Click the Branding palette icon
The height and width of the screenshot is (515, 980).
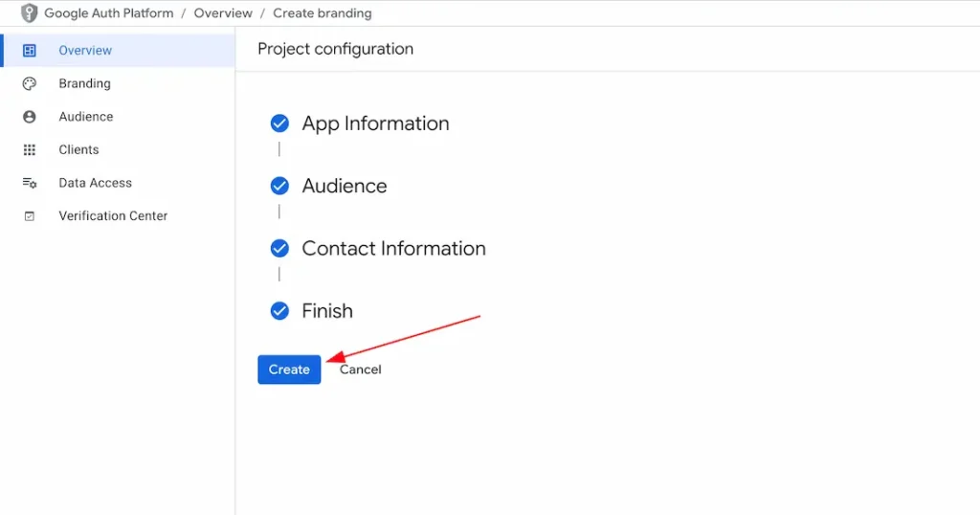pyautogui.click(x=30, y=84)
